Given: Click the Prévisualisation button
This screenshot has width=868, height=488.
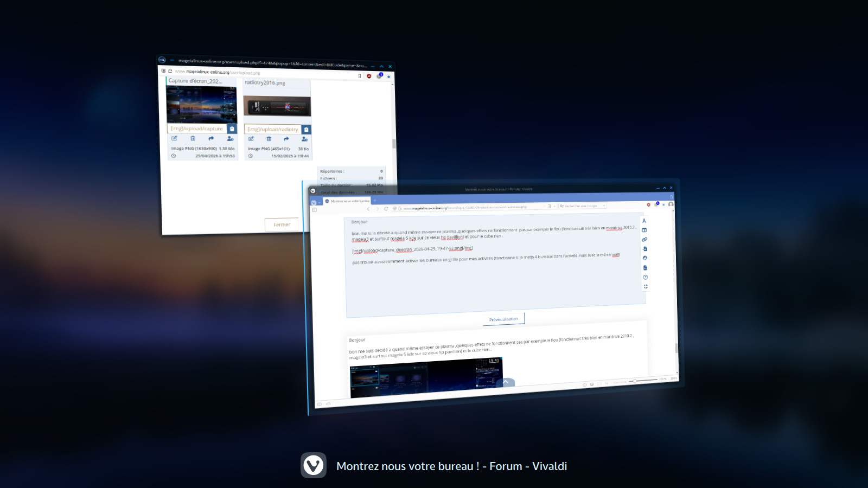Looking at the screenshot, I should click(x=503, y=319).
